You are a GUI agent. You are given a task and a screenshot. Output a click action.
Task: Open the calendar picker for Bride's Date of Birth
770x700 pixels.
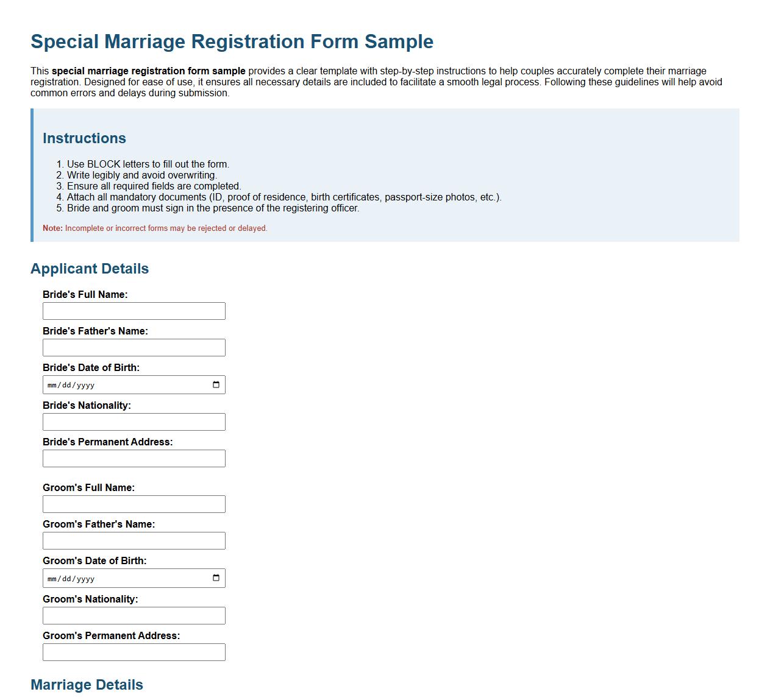(x=216, y=384)
